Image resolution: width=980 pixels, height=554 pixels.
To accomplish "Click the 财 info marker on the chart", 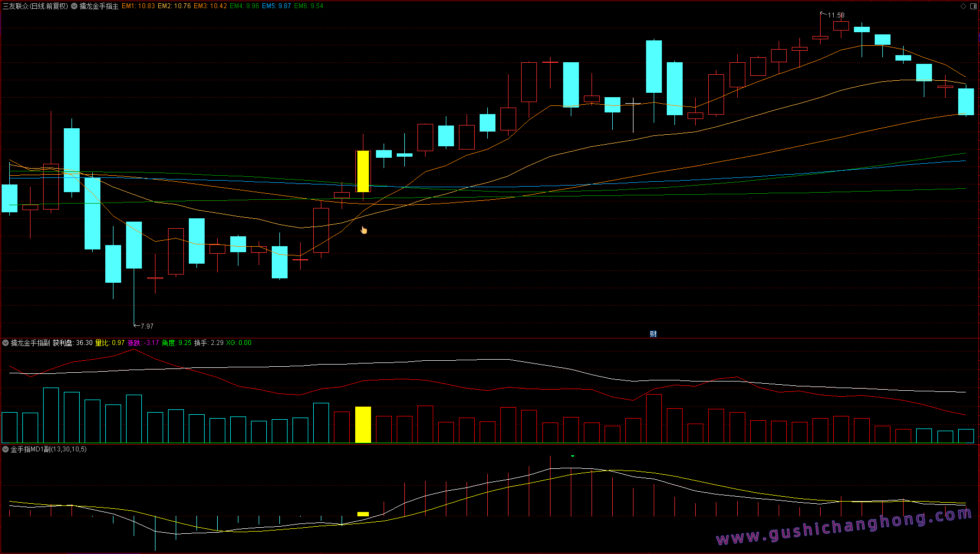I will click(653, 333).
